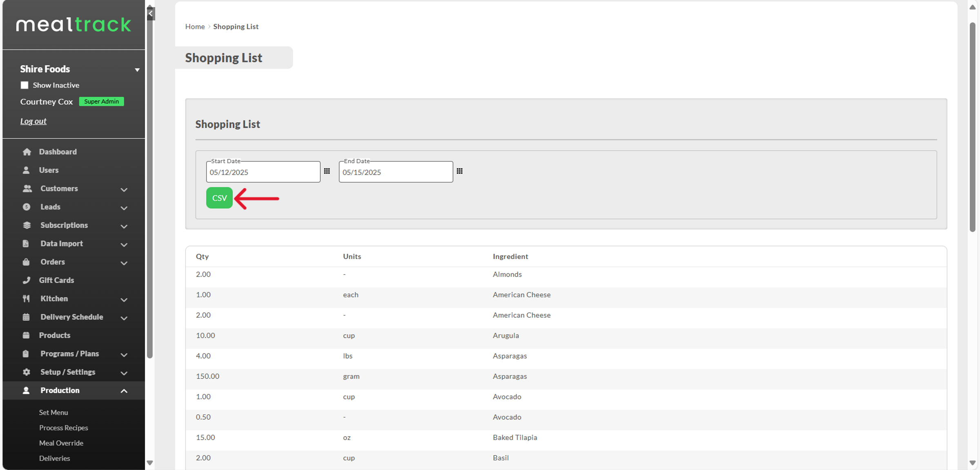The width and height of the screenshot is (980, 470).
Task: Click the Kitchen utensils icon
Action: 26,299
